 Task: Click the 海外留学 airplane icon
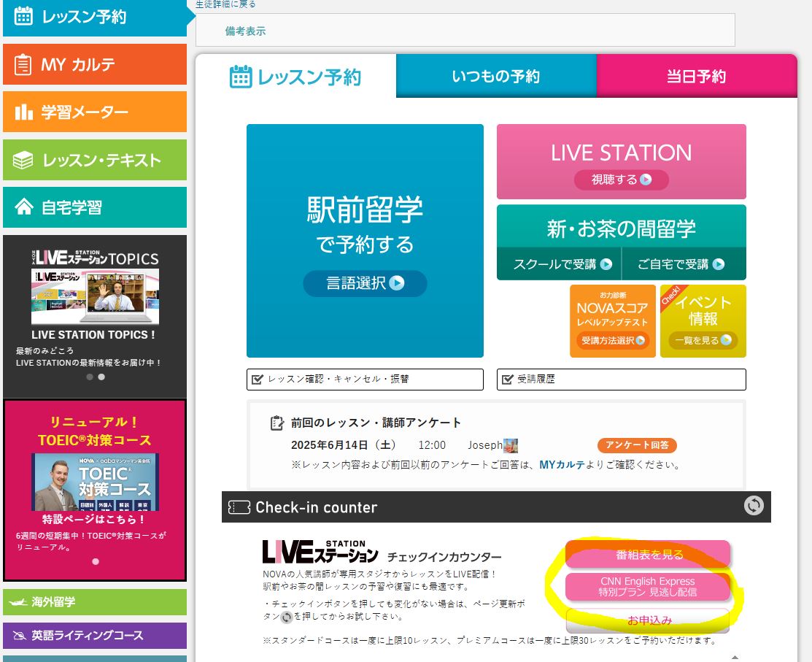[x=18, y=602]
